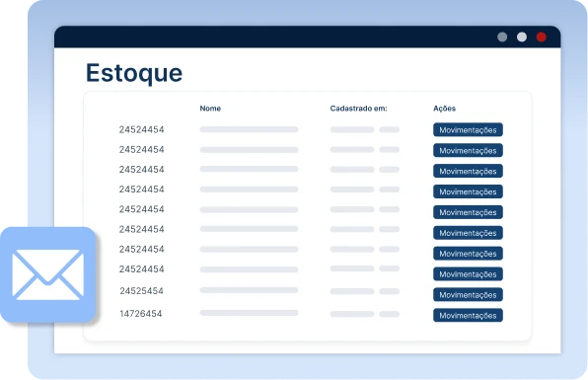
Task: Open Movimentações for item 14726454
Action: pos(468,316)
